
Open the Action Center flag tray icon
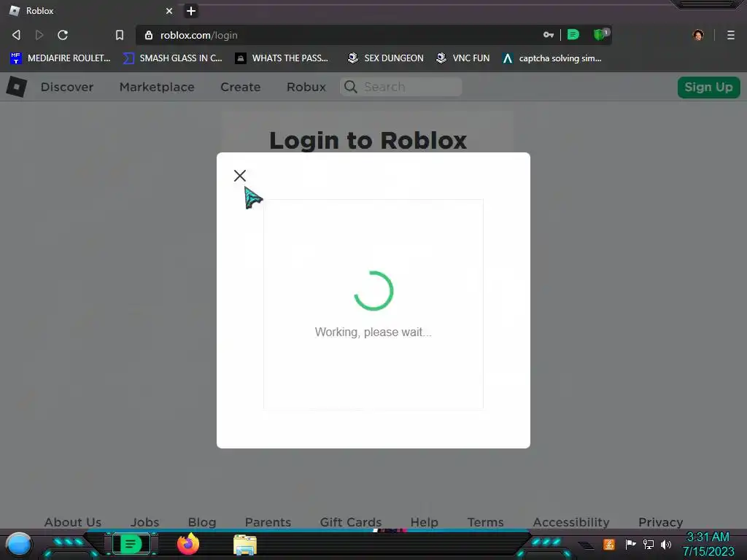tap(630, 544)
